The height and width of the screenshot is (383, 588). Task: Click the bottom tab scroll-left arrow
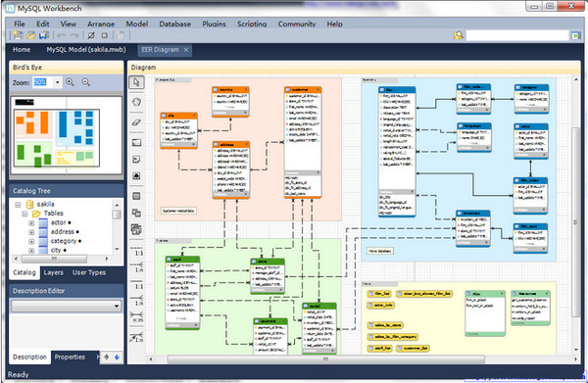point(107,358)
